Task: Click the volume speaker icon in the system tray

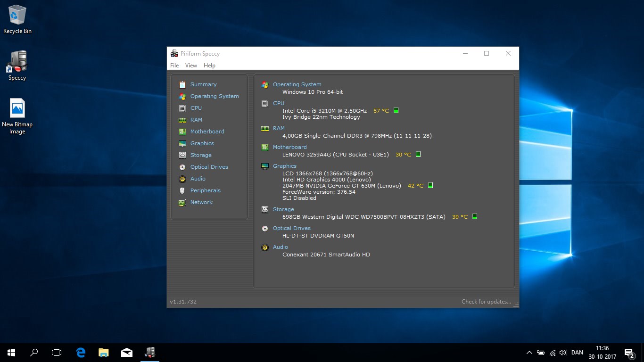Action: tap(562, 353)
